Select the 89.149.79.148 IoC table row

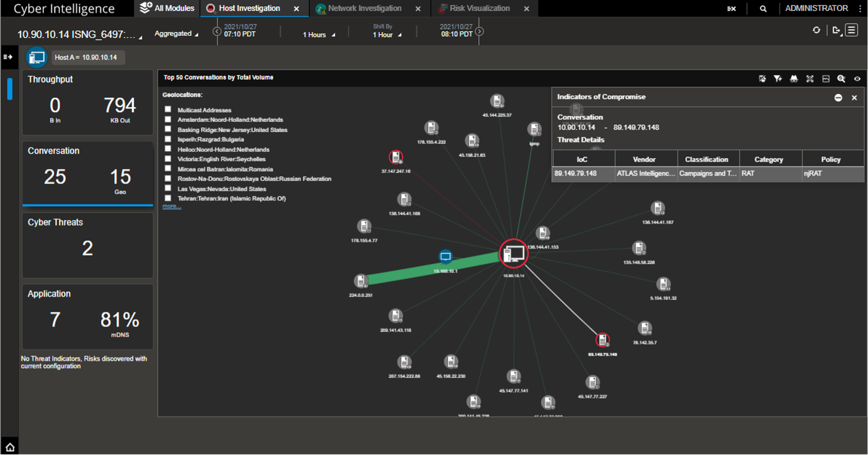[x=707, y=174]
